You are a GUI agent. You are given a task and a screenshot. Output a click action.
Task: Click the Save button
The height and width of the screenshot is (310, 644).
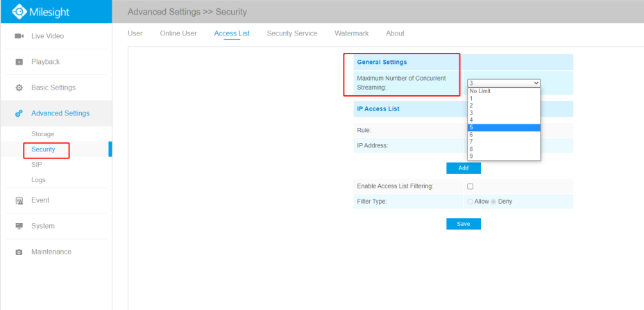[x=464, y=224]
